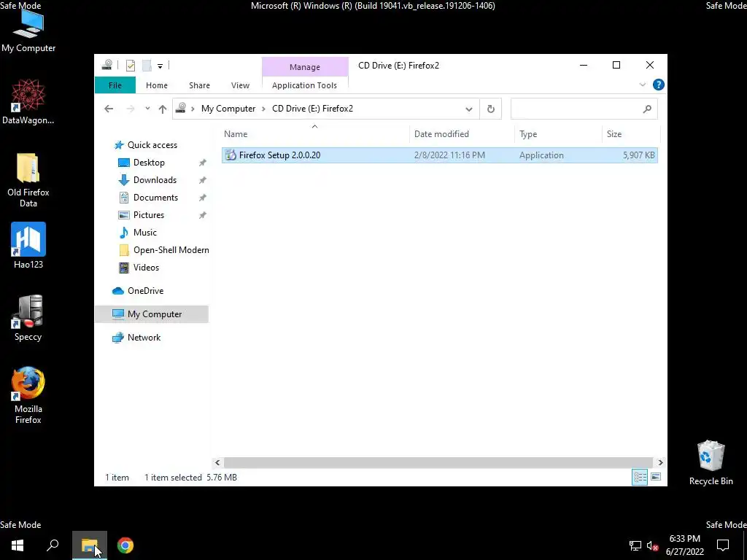747x560 pixels.
Task: Open Explorer help icon
Action: (659, 85)
